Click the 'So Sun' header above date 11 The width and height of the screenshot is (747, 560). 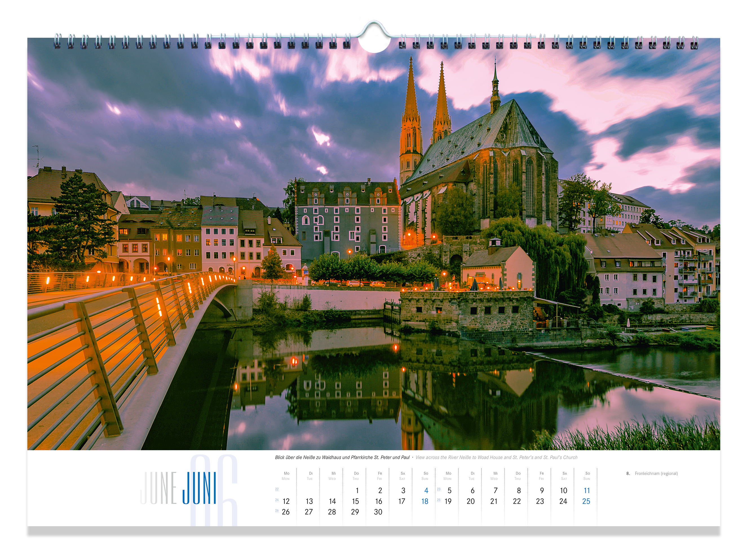[x=587, y=476]
